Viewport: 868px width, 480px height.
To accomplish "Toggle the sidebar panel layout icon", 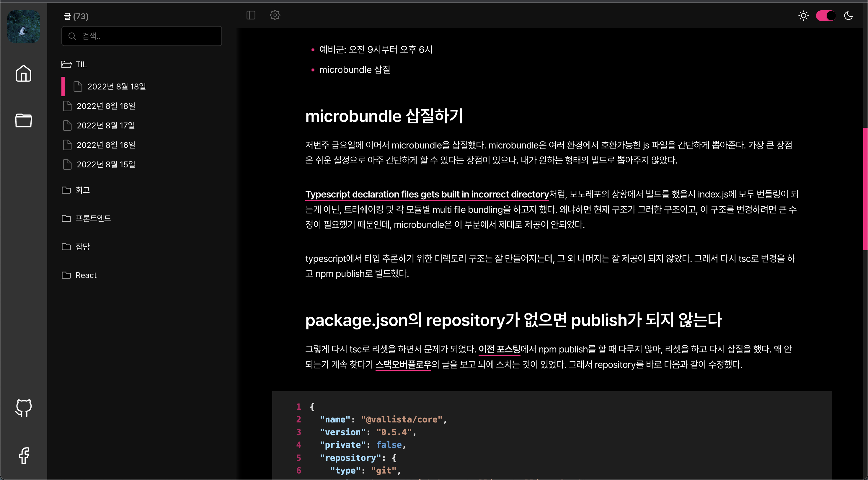I will [x=251, y=15].
